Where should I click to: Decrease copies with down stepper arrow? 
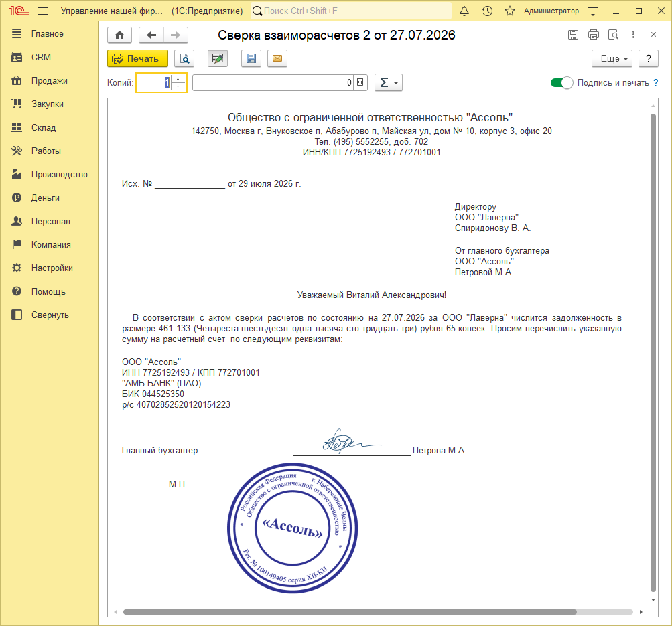(x=178, y=87)
